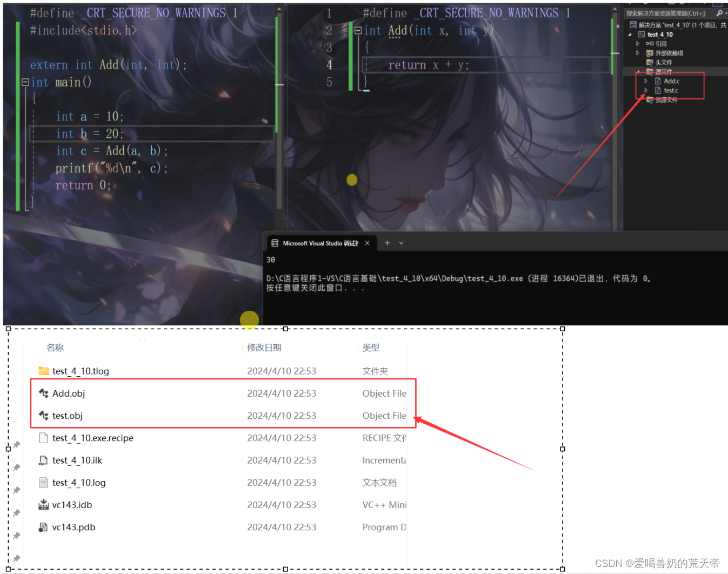Expand the 外部依赖项 node
This screenshot has height=574, width=728.
(x=638, y=53)
